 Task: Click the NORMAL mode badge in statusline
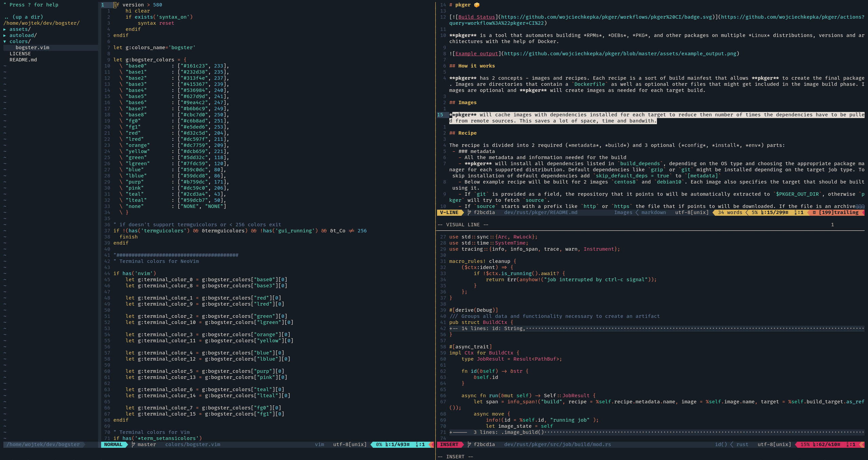113,444
